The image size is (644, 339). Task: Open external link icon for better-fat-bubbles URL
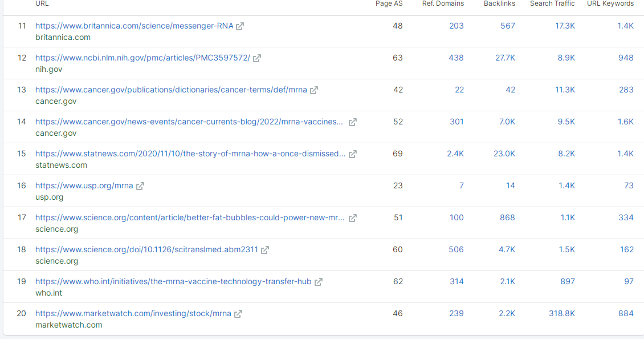(x=352, y=218)
